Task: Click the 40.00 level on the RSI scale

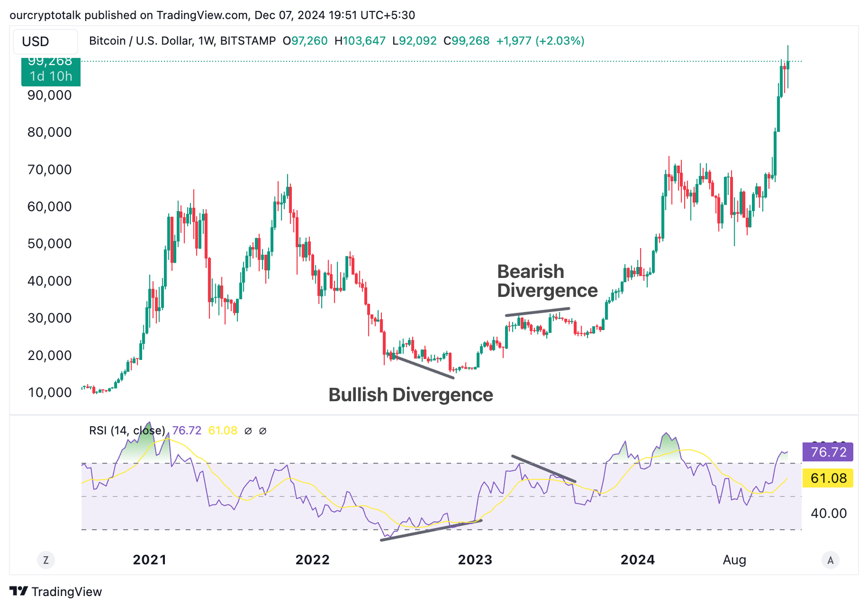Action: point(828,513)
